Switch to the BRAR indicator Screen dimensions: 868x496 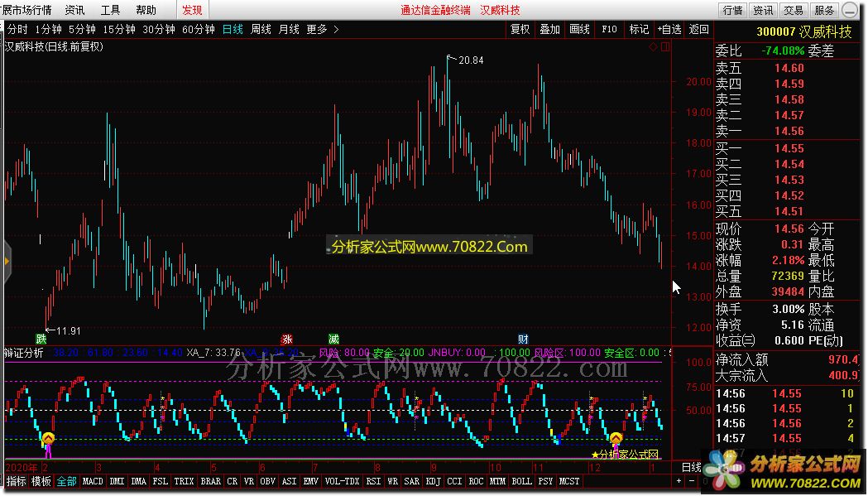210,481
